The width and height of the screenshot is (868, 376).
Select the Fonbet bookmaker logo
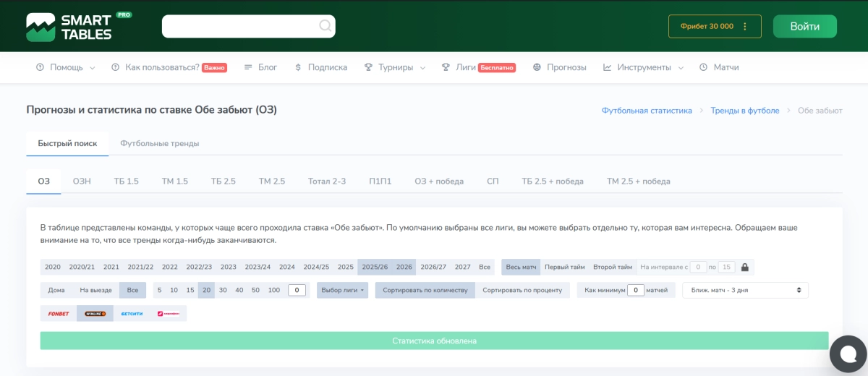coord(59,313)
